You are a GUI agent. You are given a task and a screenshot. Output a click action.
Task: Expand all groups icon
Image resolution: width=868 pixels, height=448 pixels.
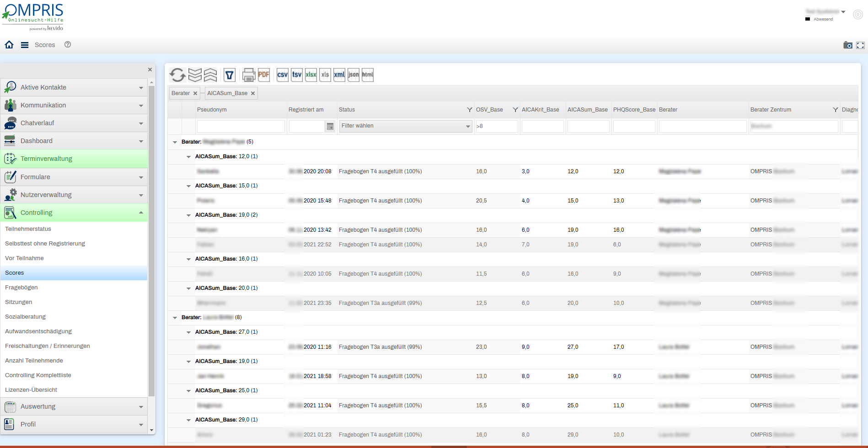[x=195, y=75]
